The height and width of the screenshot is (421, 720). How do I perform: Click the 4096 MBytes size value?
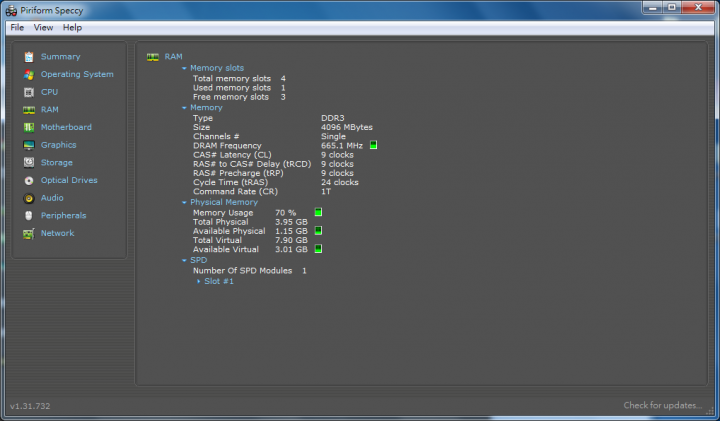347,127
